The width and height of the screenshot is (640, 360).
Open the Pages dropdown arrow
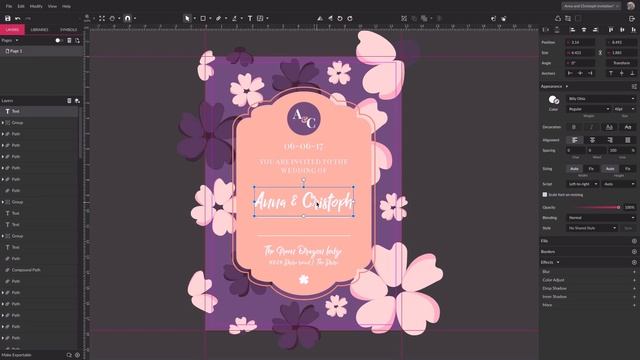(17, 40)
